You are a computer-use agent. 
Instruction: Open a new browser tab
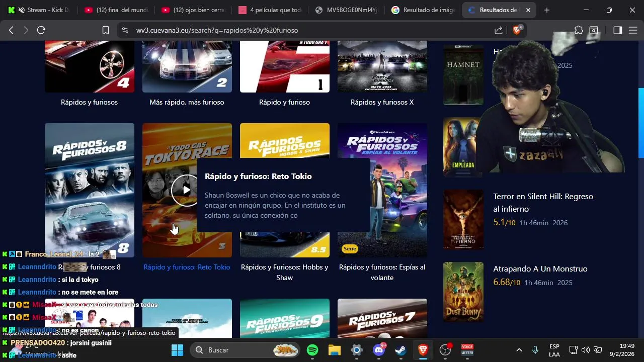[547, 10]
